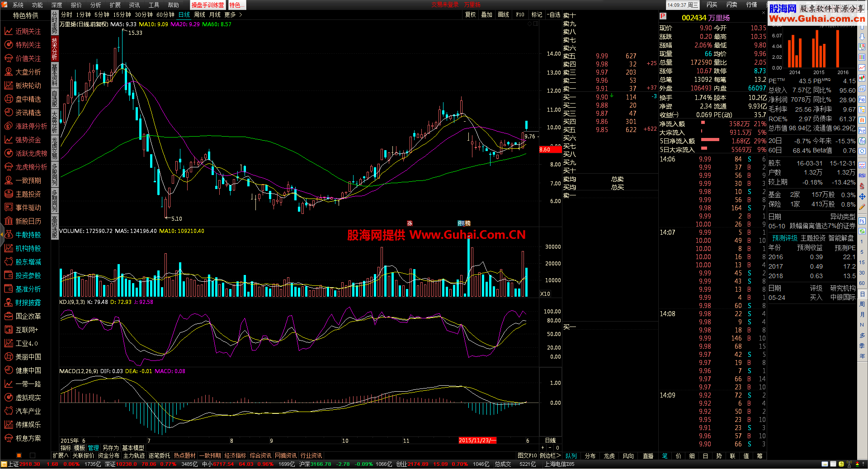Select the pencil drawing tool icon
The width and height of the screenshot is (868, 469).
pyautogui.click(x=862, y=207)
